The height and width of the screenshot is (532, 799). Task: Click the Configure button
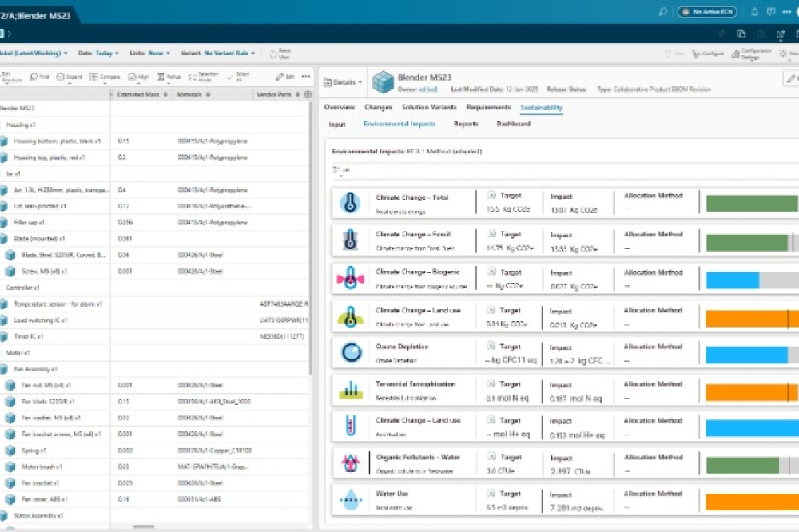(707, 53)
